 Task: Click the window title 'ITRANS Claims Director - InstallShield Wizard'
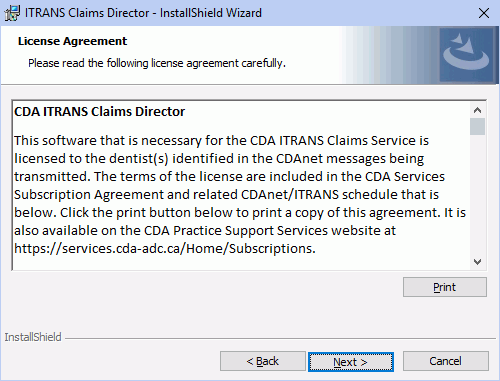(x=143, y=13)
